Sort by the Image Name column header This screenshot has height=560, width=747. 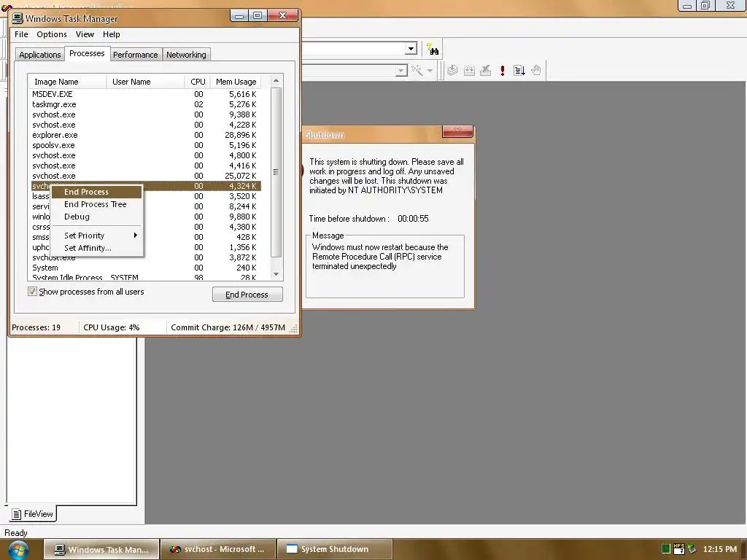[67, 82]
